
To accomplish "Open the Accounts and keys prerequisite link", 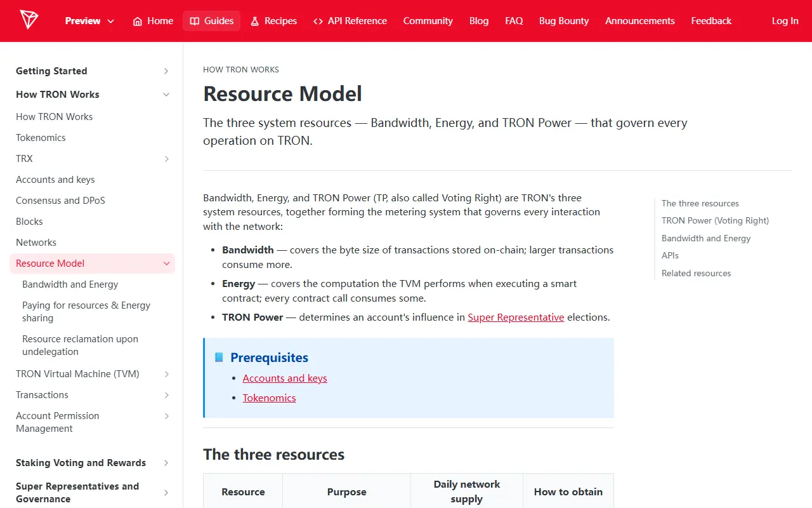I will tap(285, 378).
